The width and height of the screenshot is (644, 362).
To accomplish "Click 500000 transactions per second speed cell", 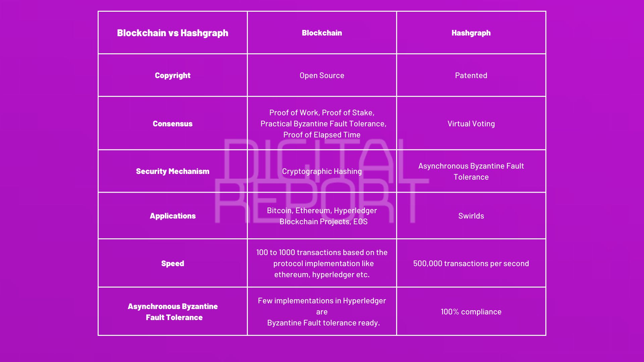I will [x=471, y=263].
